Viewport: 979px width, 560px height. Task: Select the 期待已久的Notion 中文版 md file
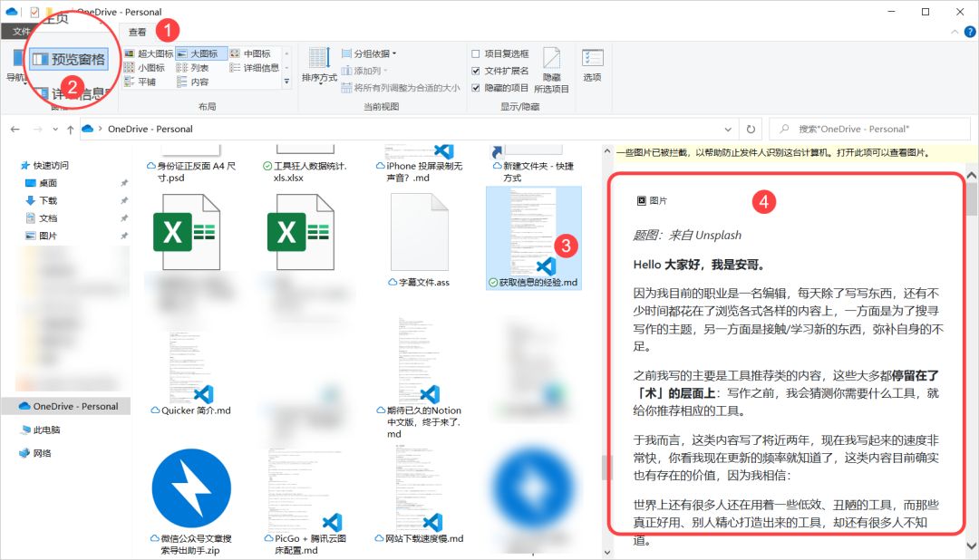coord(419,379)
